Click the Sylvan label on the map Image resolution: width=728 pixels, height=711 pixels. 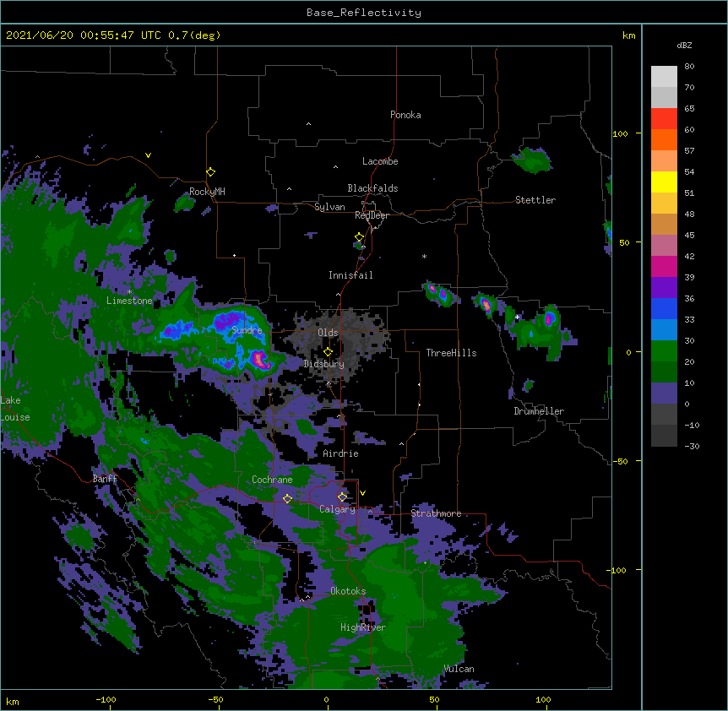tap(329, 207)
